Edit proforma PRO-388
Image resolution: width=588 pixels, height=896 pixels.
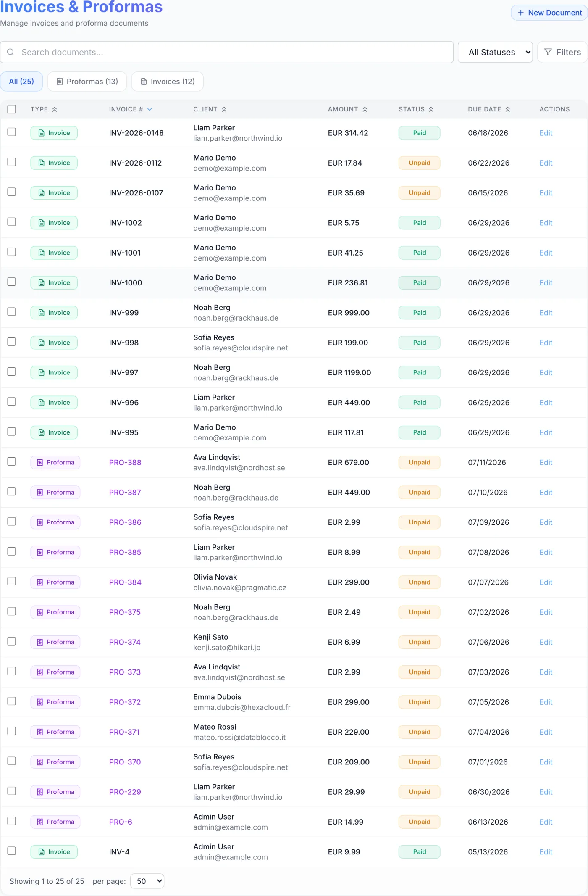point(546,462)
